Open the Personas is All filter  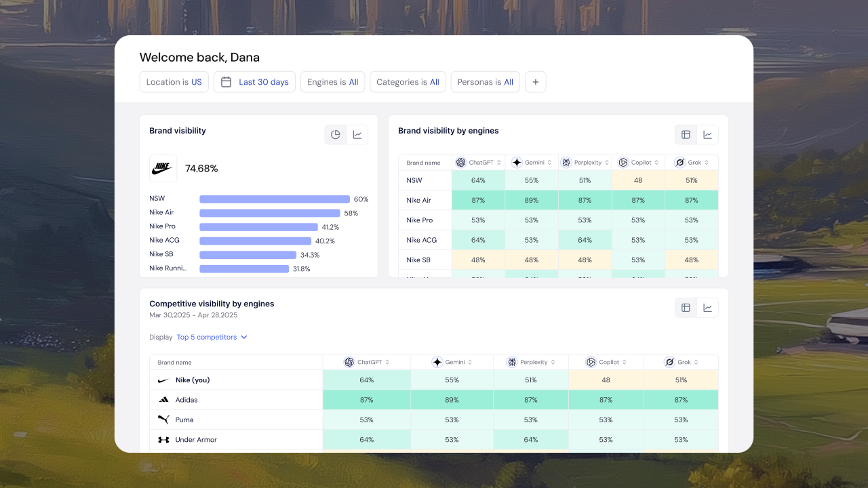pos(486,82)
